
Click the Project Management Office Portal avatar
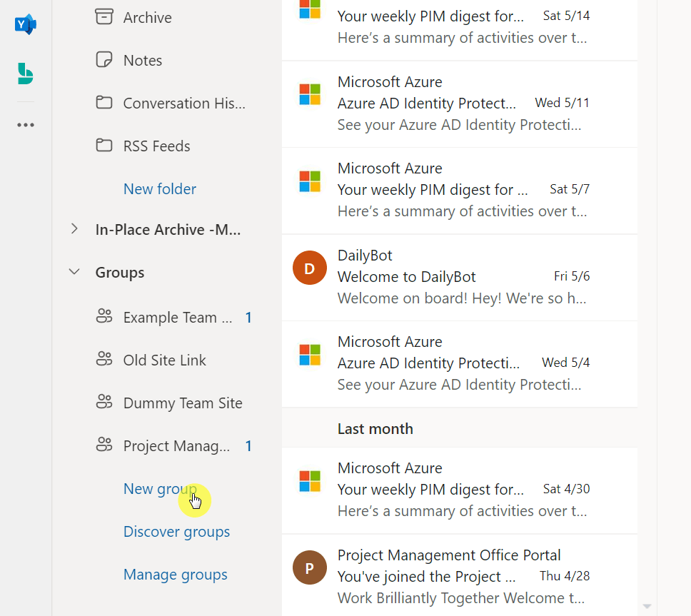[x=309, y=567]
